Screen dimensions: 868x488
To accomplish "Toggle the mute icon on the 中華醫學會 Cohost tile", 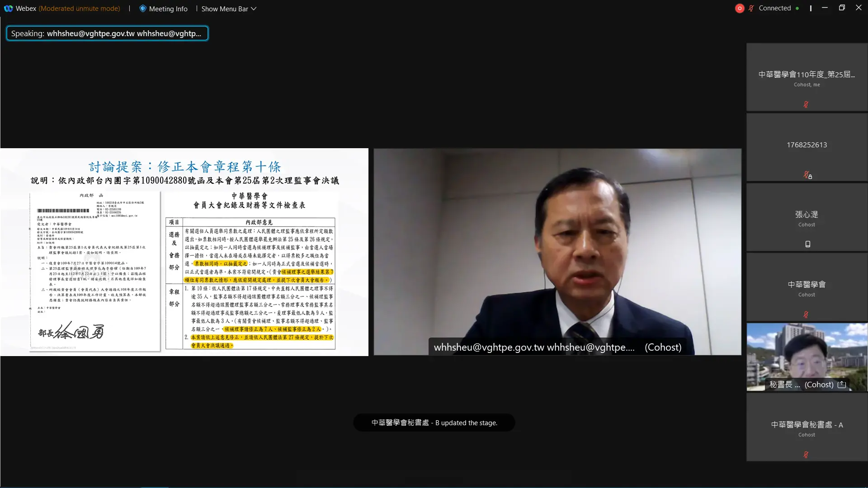I will tap(806, 314).
